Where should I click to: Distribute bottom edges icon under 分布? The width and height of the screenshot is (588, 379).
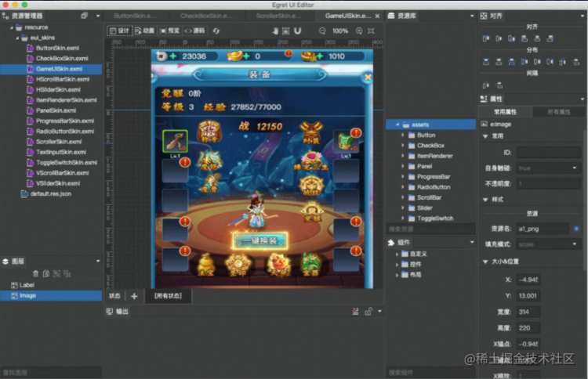[x=511, y=62]
